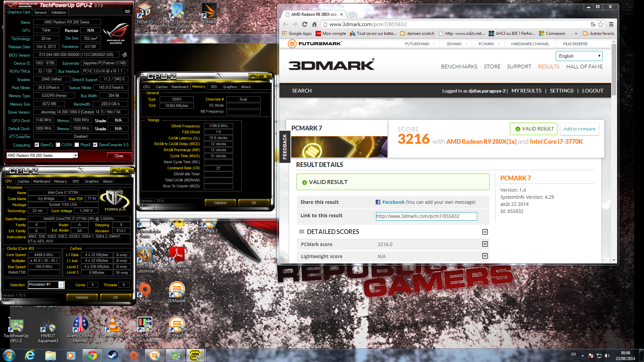Collapse the Detailed Scores section
This screenshot has height=362, width=644.
485,232
